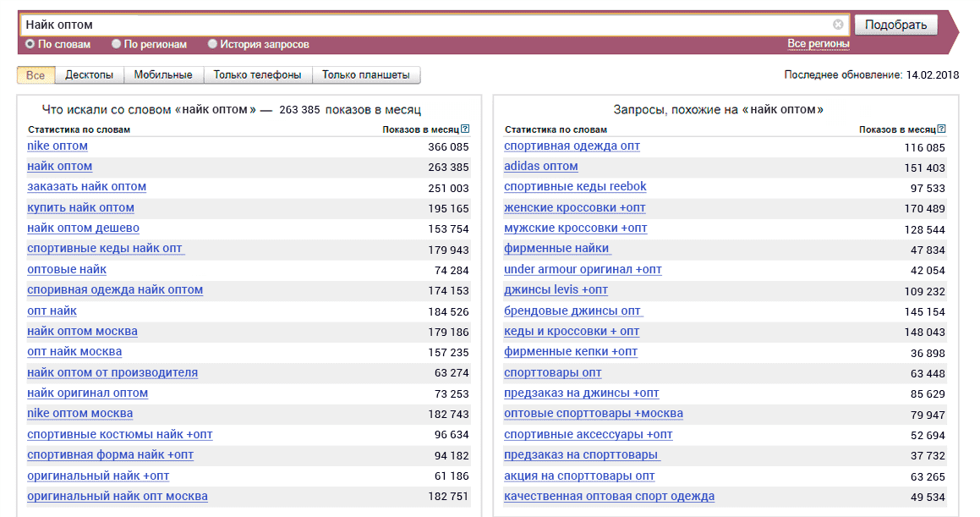Open the 'предзаказ на джинсы +опт' link
The height and width of the screenshot is (517, 980).
tap(581, 393)
